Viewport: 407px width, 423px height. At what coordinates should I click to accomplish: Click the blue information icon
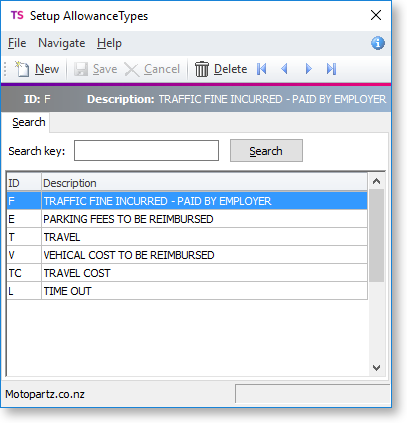(378, 43)
